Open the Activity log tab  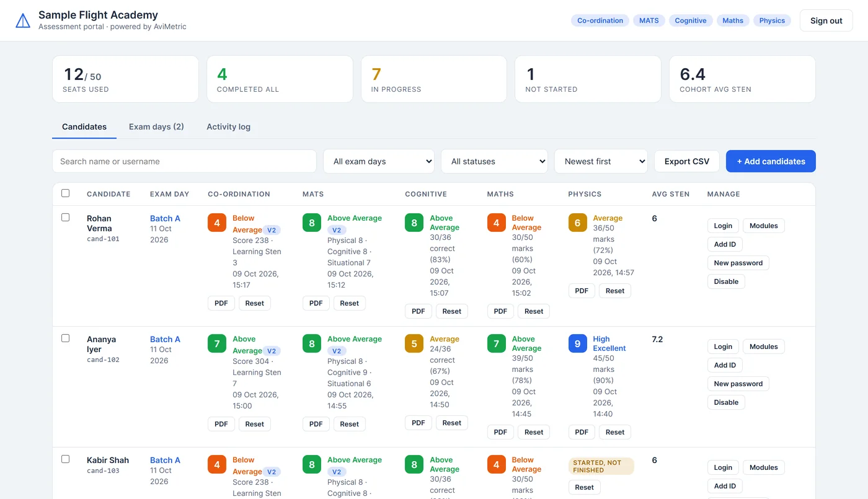pyautogui.click(x=228, y=126)
